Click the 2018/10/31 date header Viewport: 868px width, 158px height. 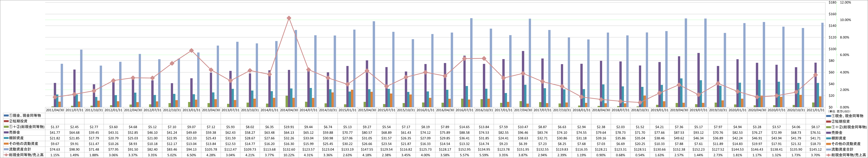(x=640, y=110)
